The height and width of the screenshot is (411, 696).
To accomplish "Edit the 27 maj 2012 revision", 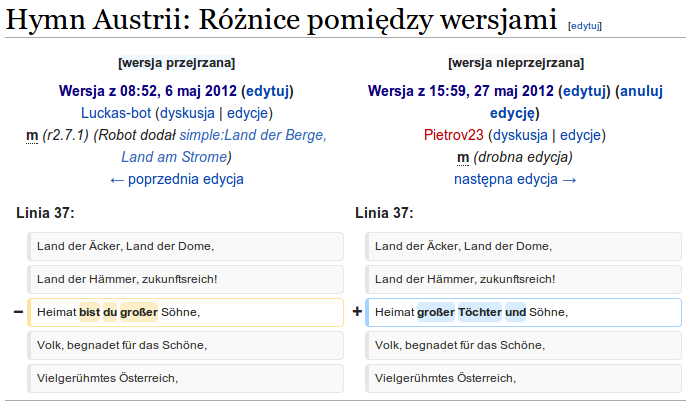I will click(584, 91).
